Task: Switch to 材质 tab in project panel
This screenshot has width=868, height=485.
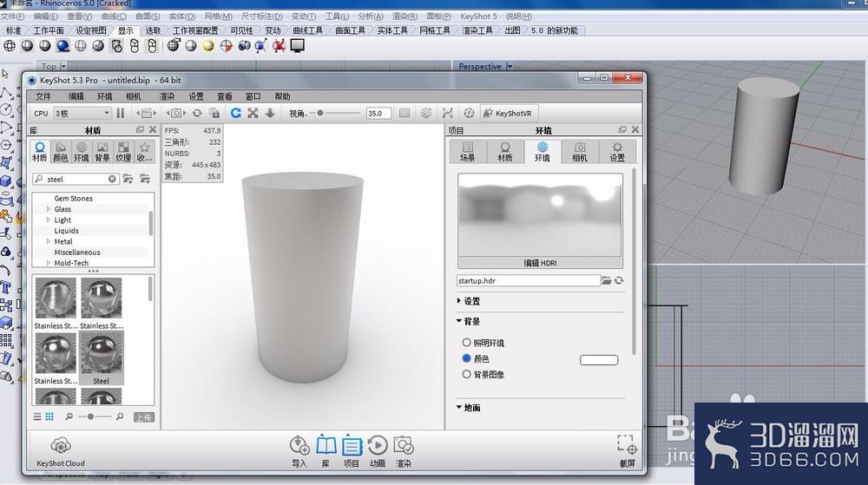Action: (x=504, y=152)
